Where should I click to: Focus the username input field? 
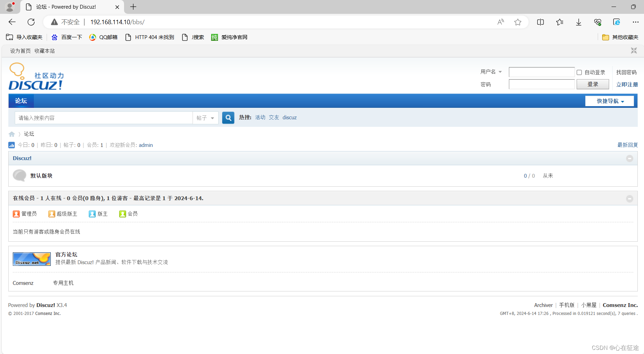tap(541, 72)
